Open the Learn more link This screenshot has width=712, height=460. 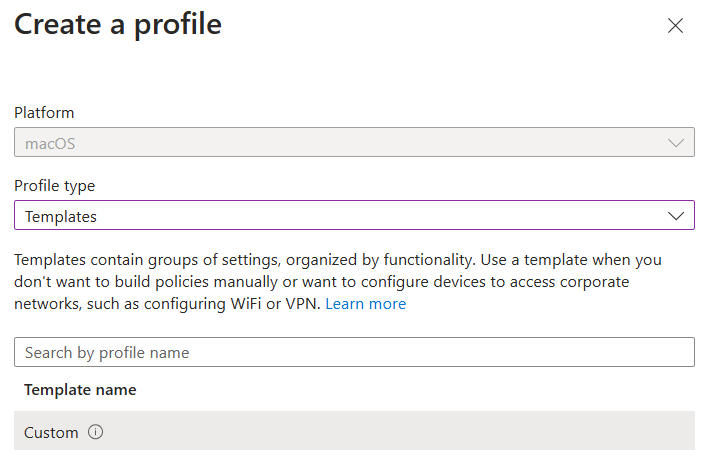pyautogui.click(x=365, y=304)
